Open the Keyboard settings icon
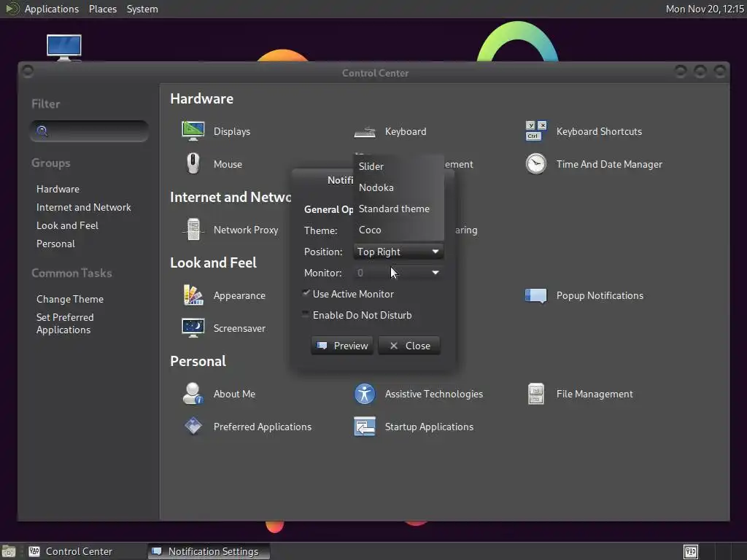747x560 pixels. (365, 131)
